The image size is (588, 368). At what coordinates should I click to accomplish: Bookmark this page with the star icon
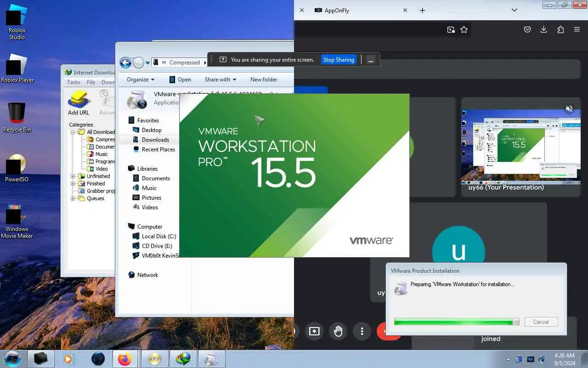464,29
